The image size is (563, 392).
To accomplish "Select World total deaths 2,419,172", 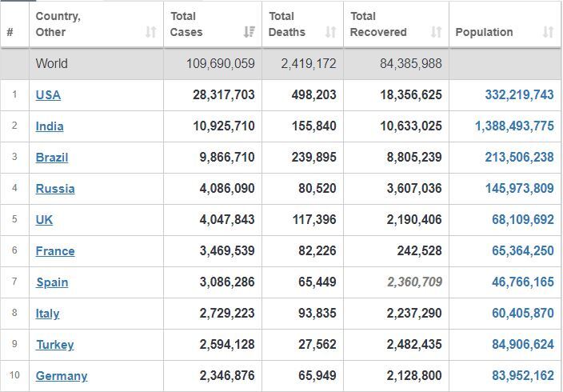I will tap(309, 63).
